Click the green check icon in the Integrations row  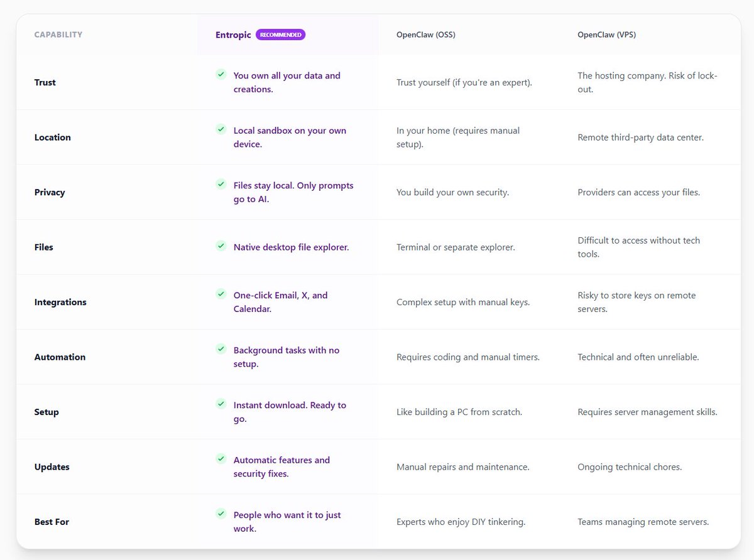[x=221, y=294]
